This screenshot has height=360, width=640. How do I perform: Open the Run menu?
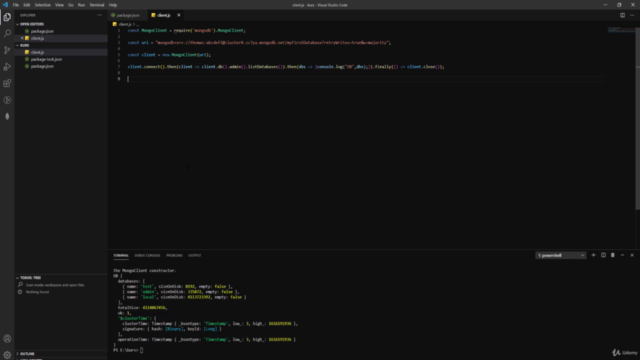81,5
